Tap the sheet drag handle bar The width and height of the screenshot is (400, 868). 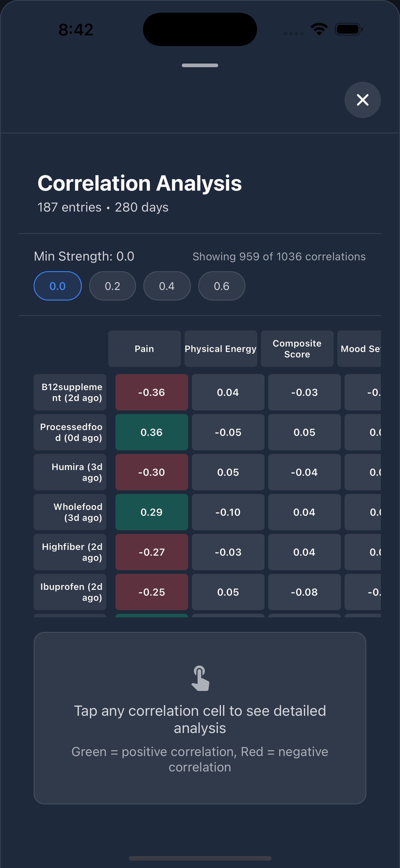click(x=200, y=65)
